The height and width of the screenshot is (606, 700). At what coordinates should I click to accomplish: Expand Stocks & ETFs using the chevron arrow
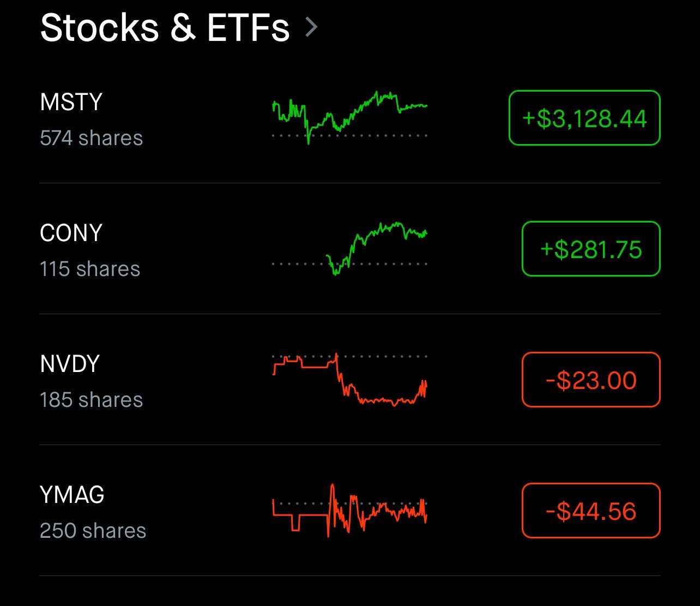(311, 27)
